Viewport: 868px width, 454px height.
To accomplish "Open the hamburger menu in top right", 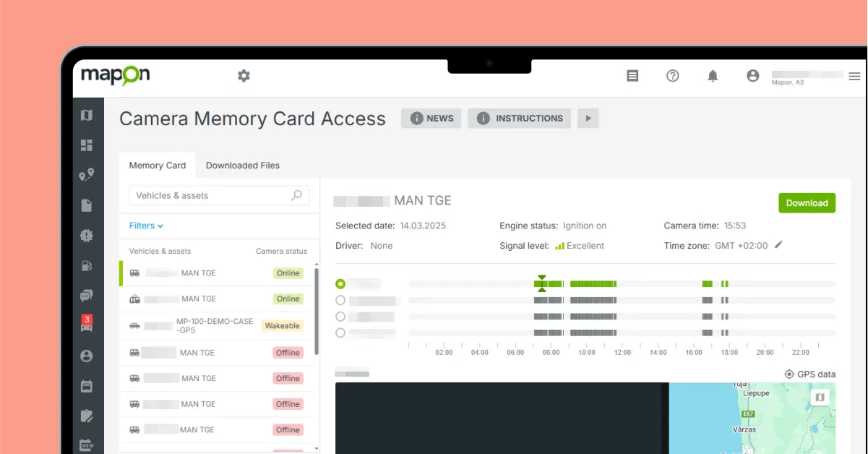I will [854, 76].
